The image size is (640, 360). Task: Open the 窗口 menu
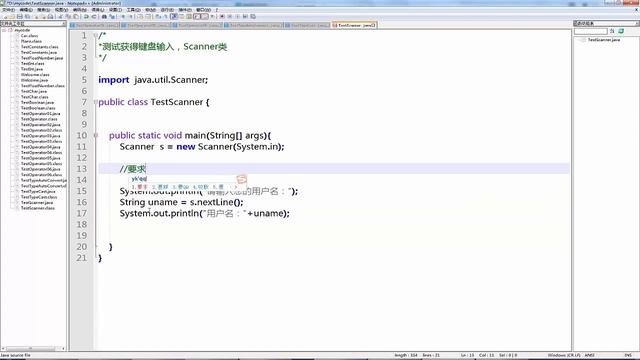(x=203, y=10)
